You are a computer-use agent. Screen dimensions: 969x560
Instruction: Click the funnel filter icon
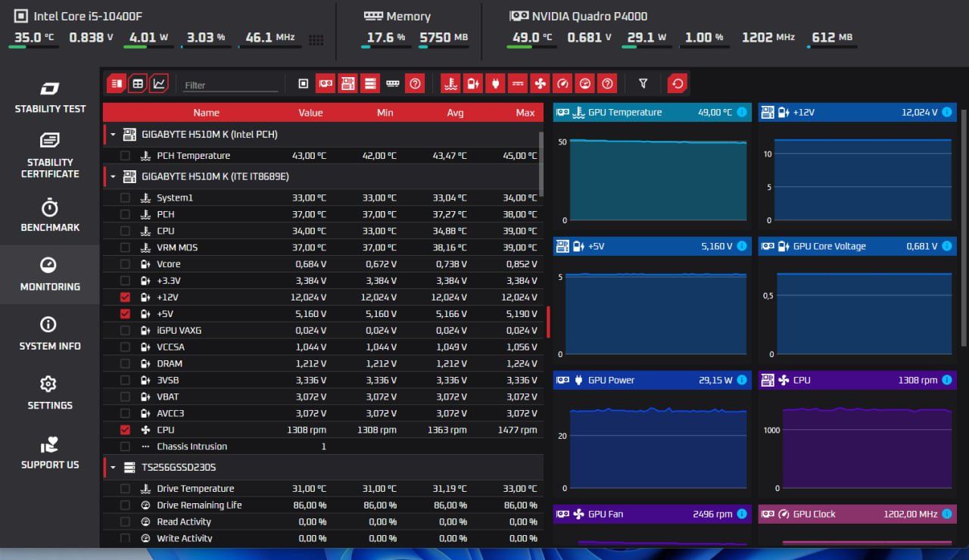(x=643, y=83)
